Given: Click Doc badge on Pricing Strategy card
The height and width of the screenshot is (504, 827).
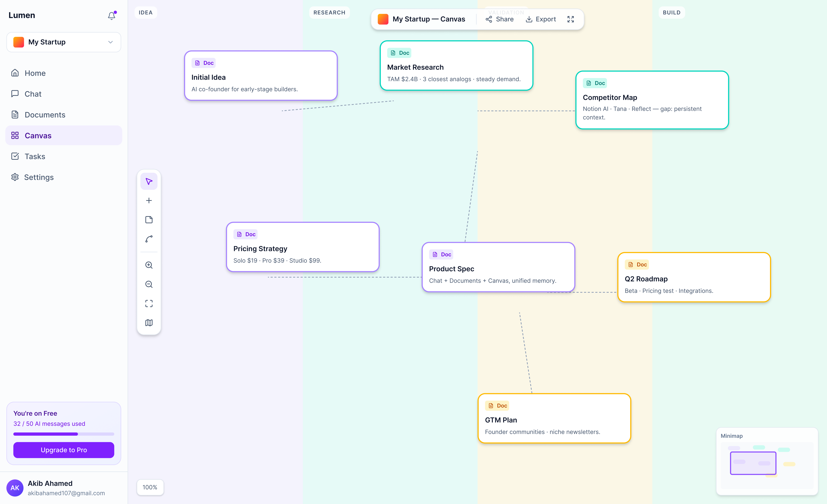Looking at the screenshot, I should tap(246, 235).
